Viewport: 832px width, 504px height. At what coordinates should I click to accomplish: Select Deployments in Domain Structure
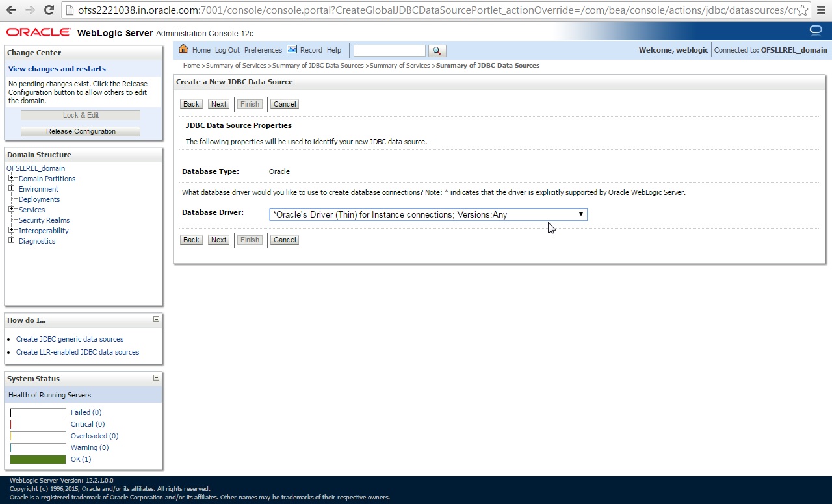point(39,199)
